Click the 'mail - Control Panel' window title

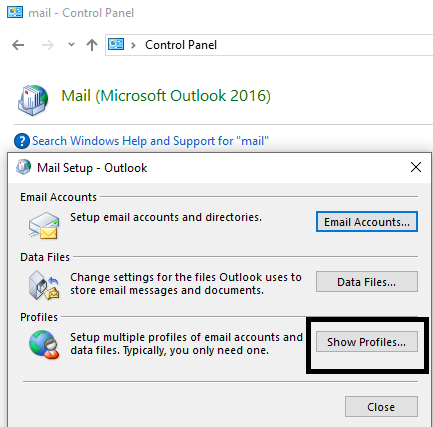(x=81, y=13)
